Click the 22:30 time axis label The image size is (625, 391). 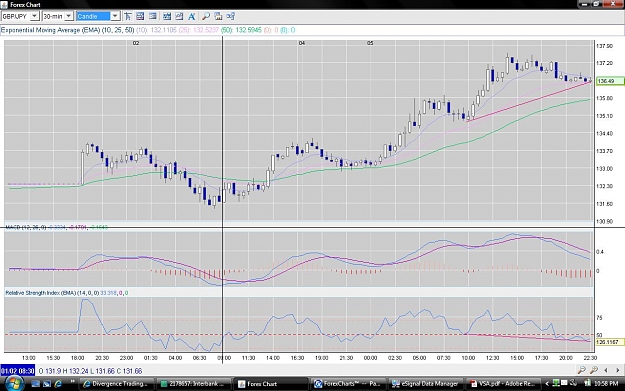590,358
